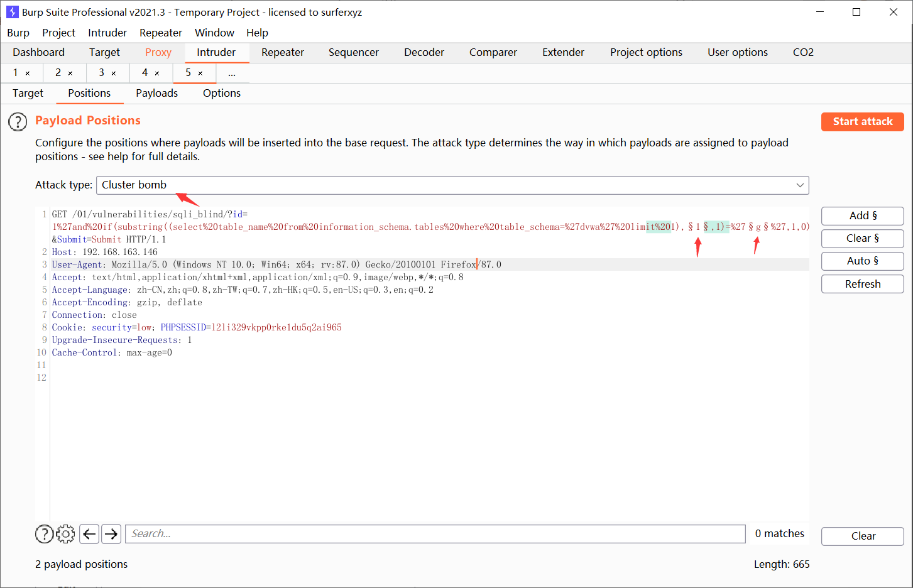The image size is (913, 588).
Task: Switch to the Comparer tab
Action: [493, 53]
